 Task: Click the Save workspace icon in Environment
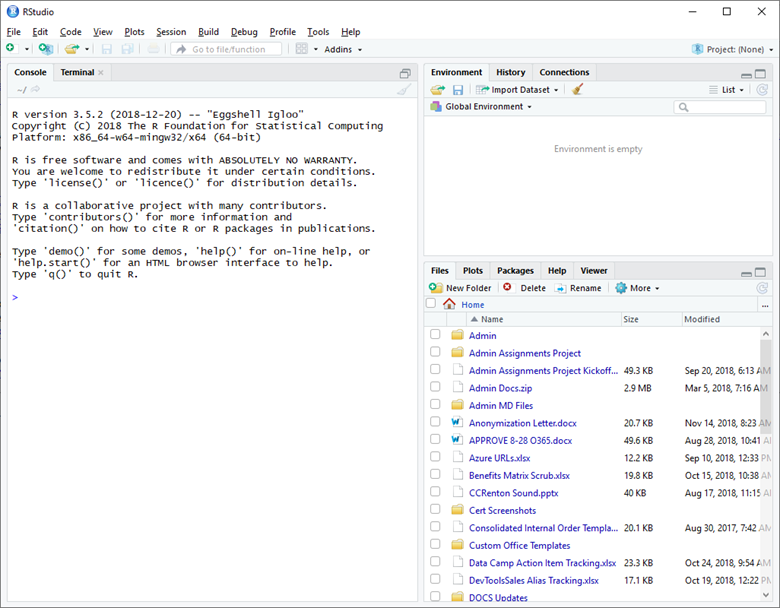point(458,90)
